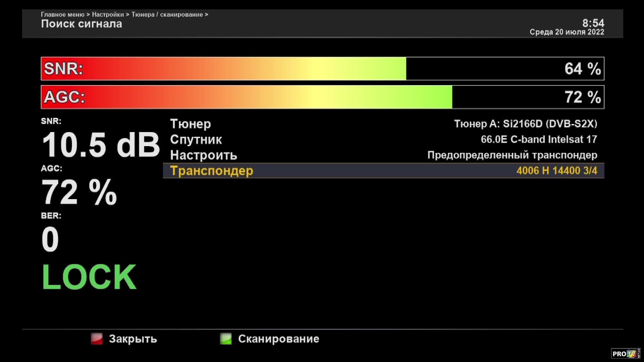
Task: Click the Поиск сигнала screen title
Action: point(82,24)
